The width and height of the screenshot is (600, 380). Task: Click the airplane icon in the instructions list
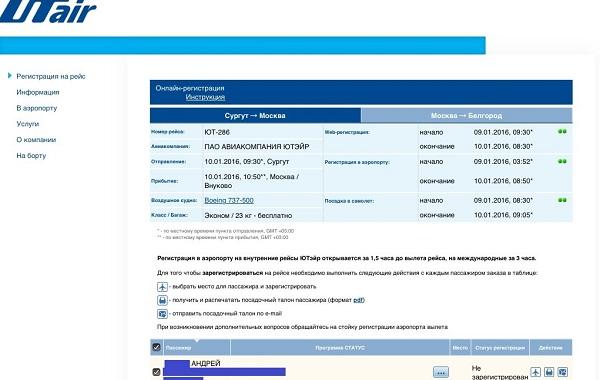(162, 287)
